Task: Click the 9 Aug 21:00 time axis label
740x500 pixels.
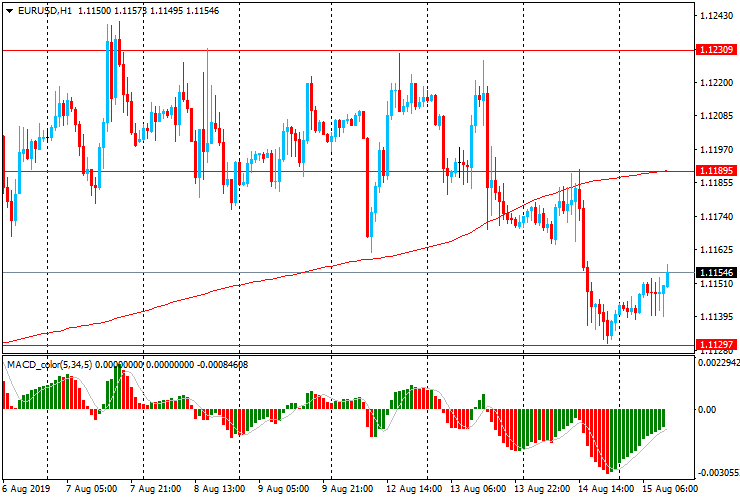Action: click(347, 489)
